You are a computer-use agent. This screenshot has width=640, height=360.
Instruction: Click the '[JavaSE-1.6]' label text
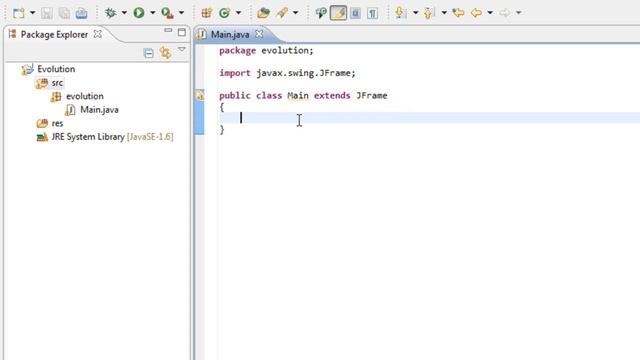pos(150,137)
